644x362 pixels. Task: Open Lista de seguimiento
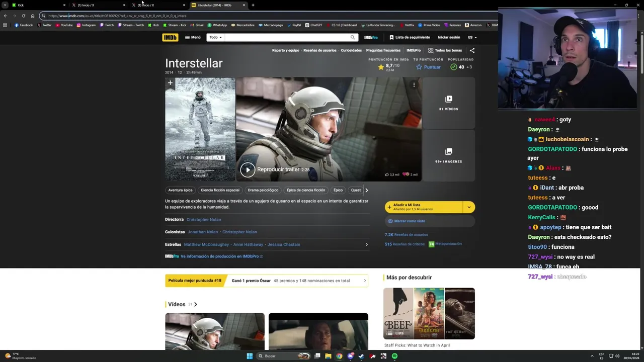click(x=410, y=37)
